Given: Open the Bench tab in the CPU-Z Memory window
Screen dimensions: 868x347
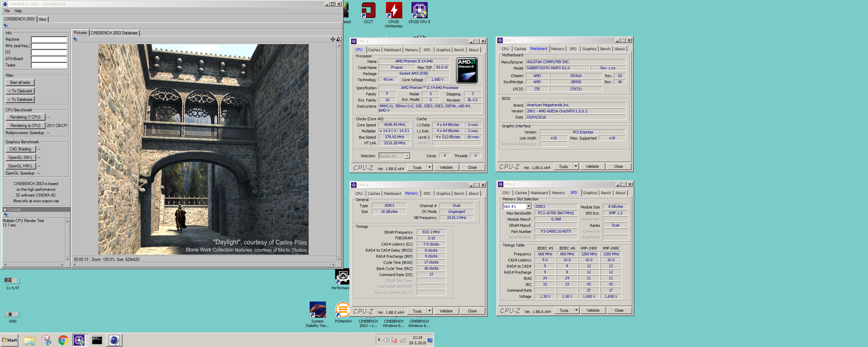Looking at the screenshot, I should 459,194.
